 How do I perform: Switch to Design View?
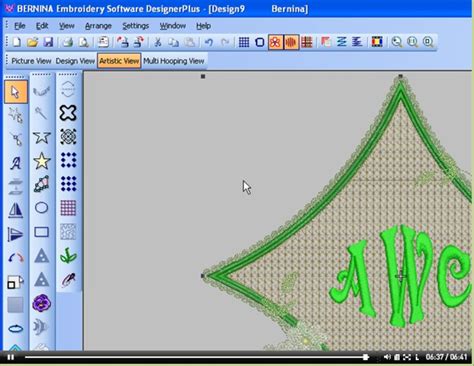click(x=75, y=61)
